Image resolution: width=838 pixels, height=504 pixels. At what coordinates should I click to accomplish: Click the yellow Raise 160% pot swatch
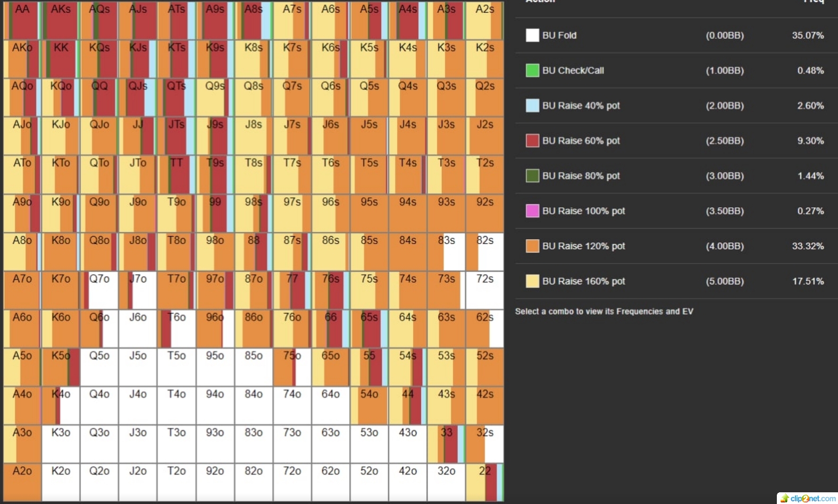click(x=532, y=281)
